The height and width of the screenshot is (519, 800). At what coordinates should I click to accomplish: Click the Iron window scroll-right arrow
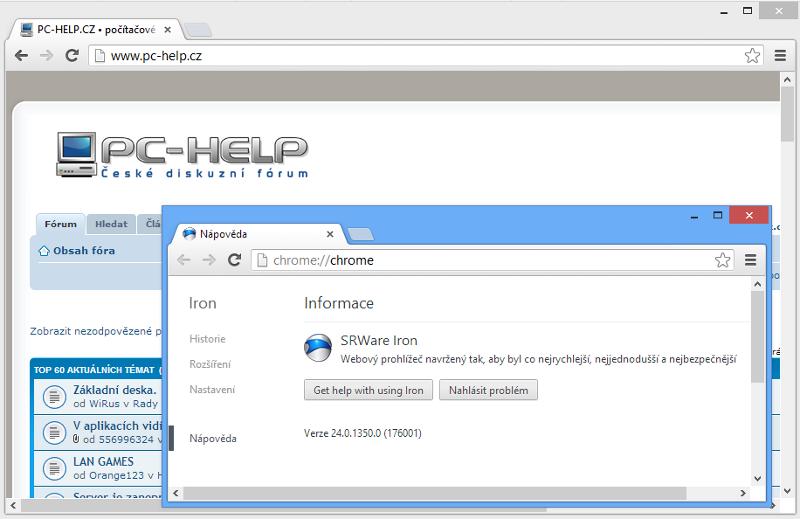pyautogui.click(x=743, y=493)
